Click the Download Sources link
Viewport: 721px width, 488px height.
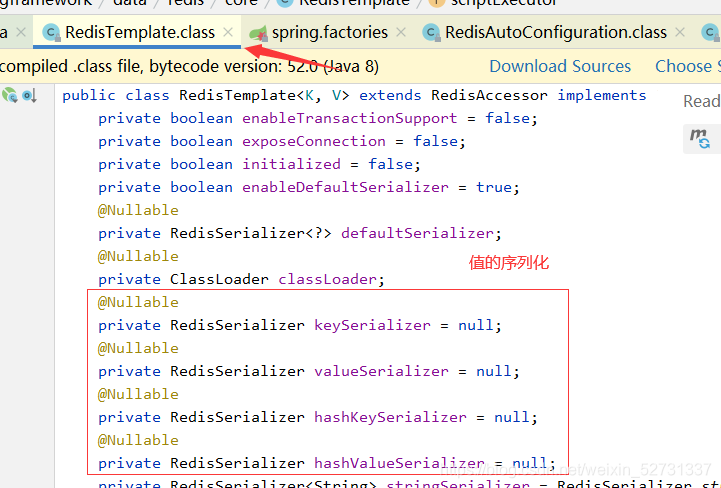pos(560,66)
